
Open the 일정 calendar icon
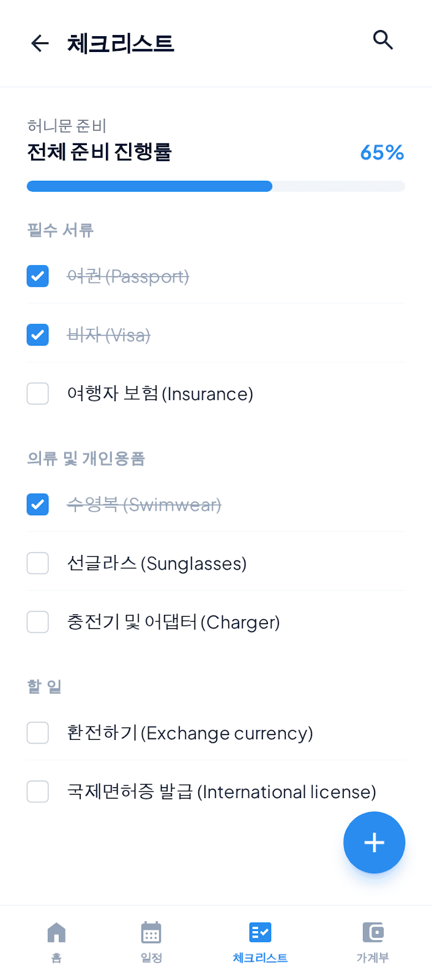point(151,932)
